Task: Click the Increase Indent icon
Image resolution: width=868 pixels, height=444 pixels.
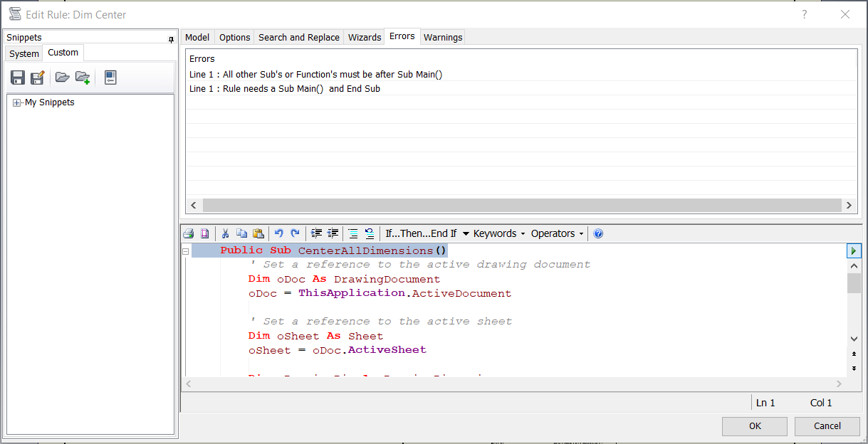Action: 315,233
